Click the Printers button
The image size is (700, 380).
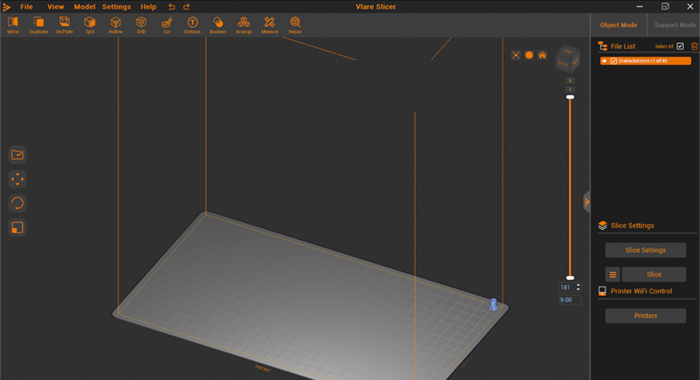coord(646,316)
